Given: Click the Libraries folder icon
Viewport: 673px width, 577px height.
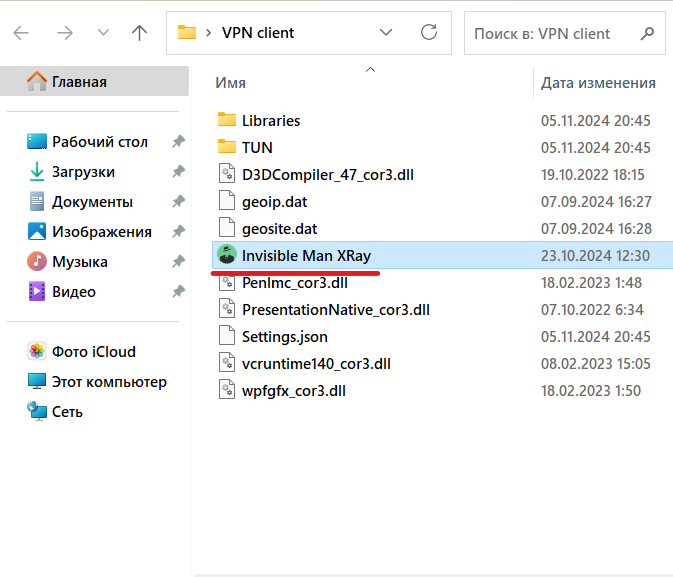Looking at the screenshot, I should coord(227,119).
